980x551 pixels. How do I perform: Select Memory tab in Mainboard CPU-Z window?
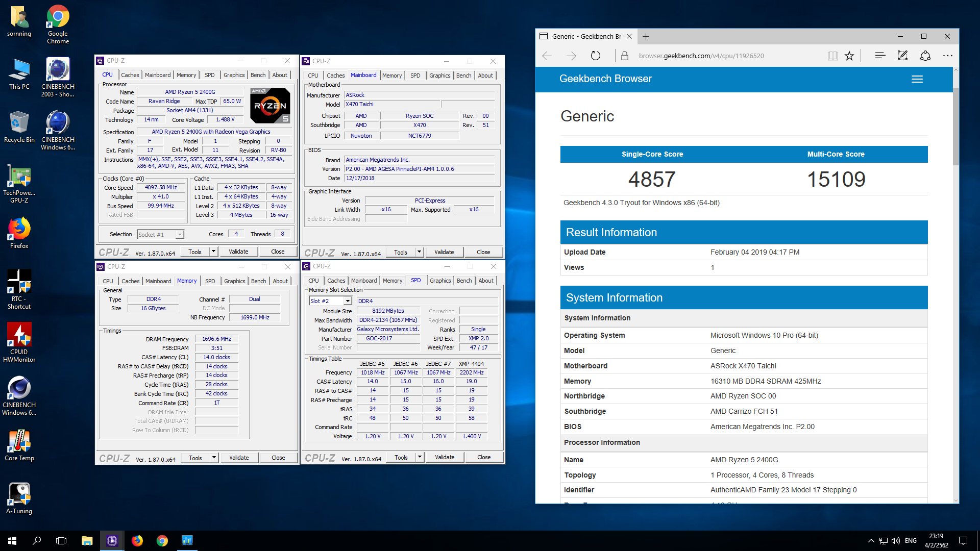[x=392, y=76]
